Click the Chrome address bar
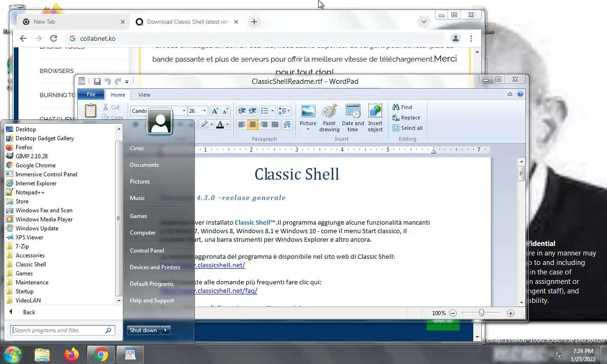 coord(256,38)
